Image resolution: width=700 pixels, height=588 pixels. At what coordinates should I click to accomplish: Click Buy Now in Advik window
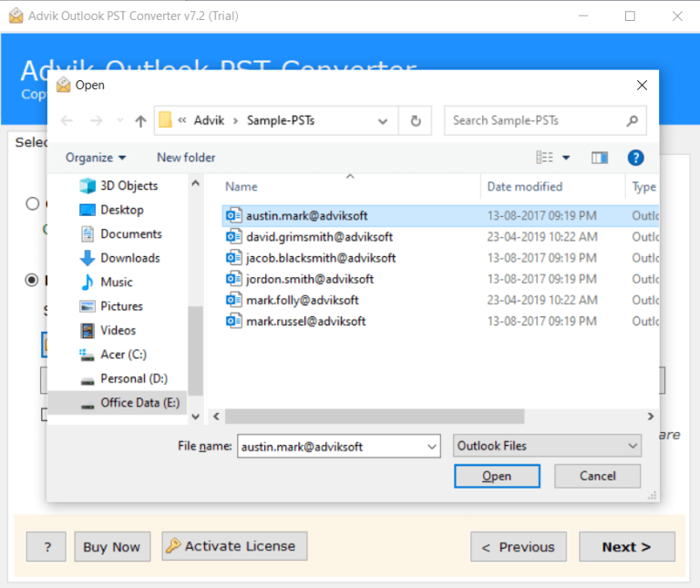pyautogui.click(x=112, y=546)
